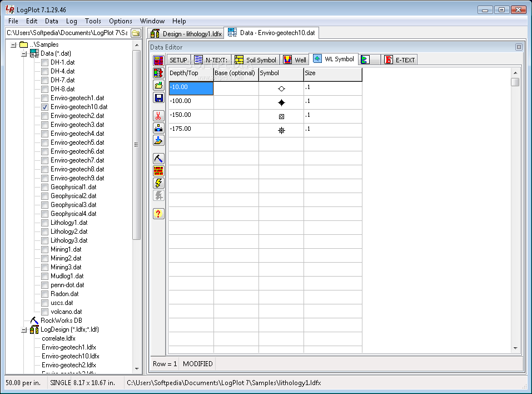Click the yellow lightning bolt icon
This screenshot has width=532, height=394.
pyautogui.click(x=158, y=183)
